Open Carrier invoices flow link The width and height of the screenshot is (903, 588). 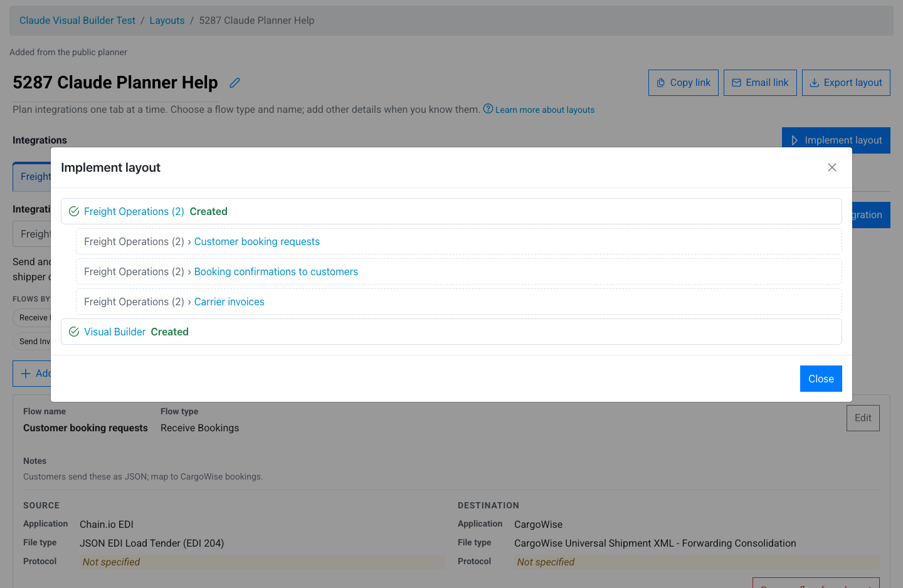[x=230, y=302]
